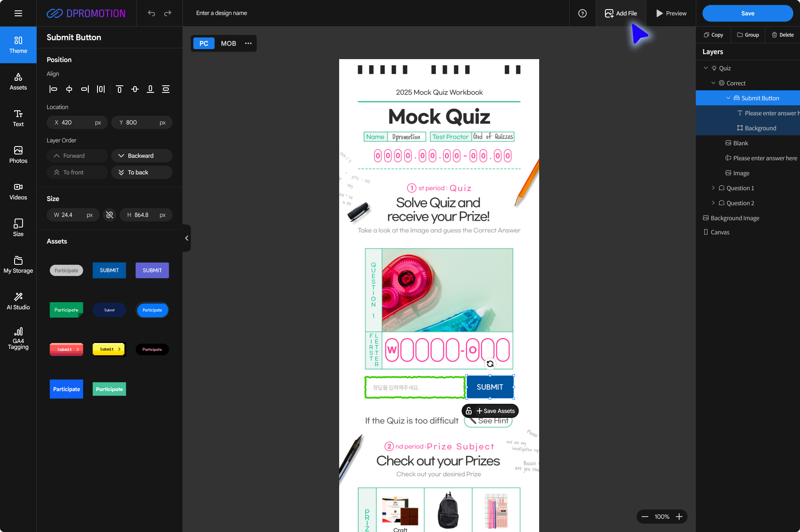Collapse the Quiz layer group
This screenshot has width=800, height=532.
tap(706, 68)
